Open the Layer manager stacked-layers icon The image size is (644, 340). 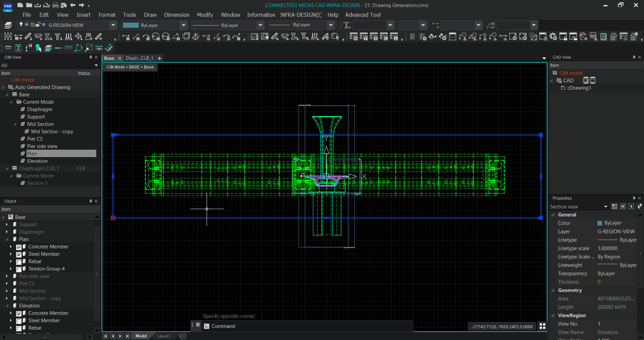8,25
